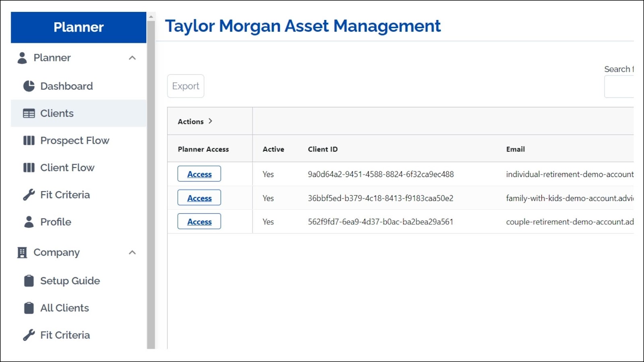Sort by the Client ID column header
This screenshot has width=644, height=362.
click(323, 149)
